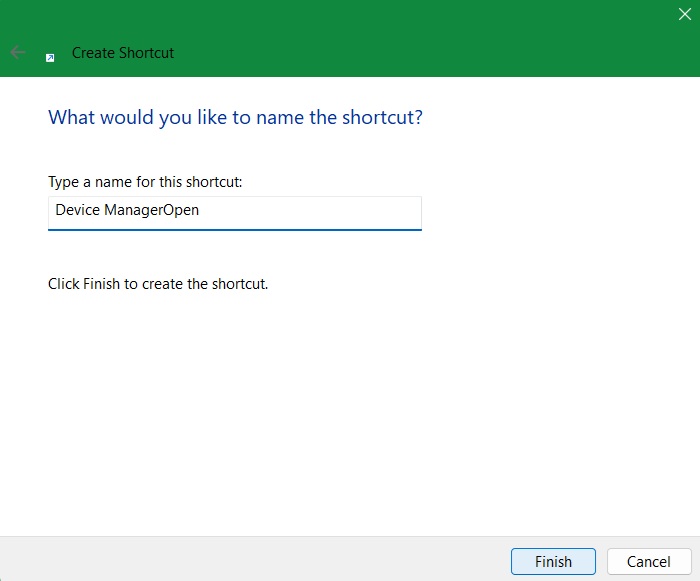The width and height of the screenshot is (700, 581).
Task: Click the word Finish in the instruction sentence
Action: pos(102,284)
